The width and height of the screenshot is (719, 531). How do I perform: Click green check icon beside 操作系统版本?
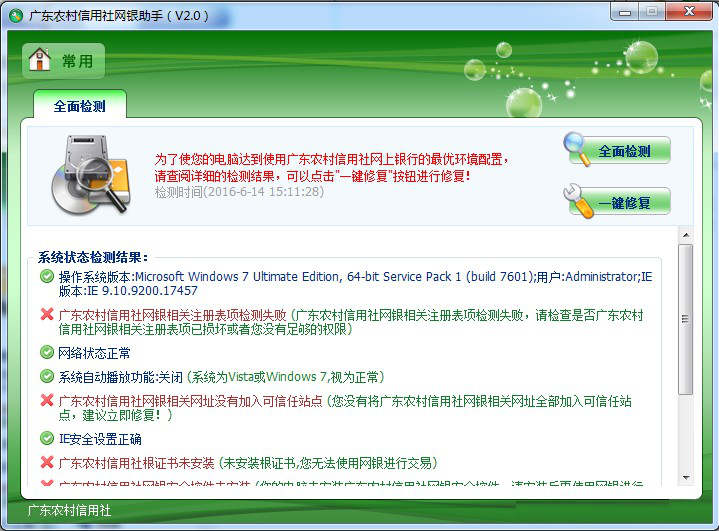tap(47, 276)
